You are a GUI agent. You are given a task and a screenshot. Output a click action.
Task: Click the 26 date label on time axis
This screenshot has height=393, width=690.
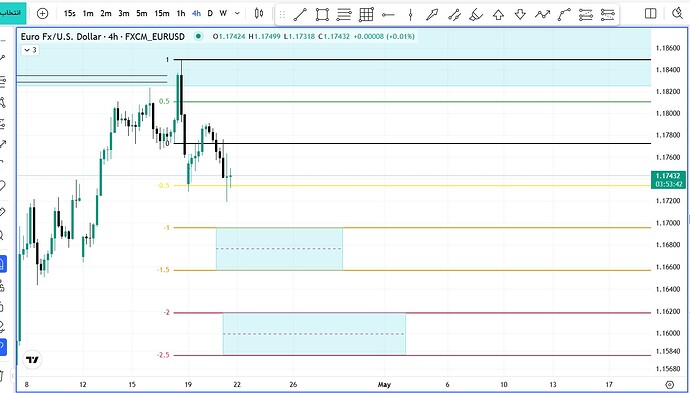[294, 385]
